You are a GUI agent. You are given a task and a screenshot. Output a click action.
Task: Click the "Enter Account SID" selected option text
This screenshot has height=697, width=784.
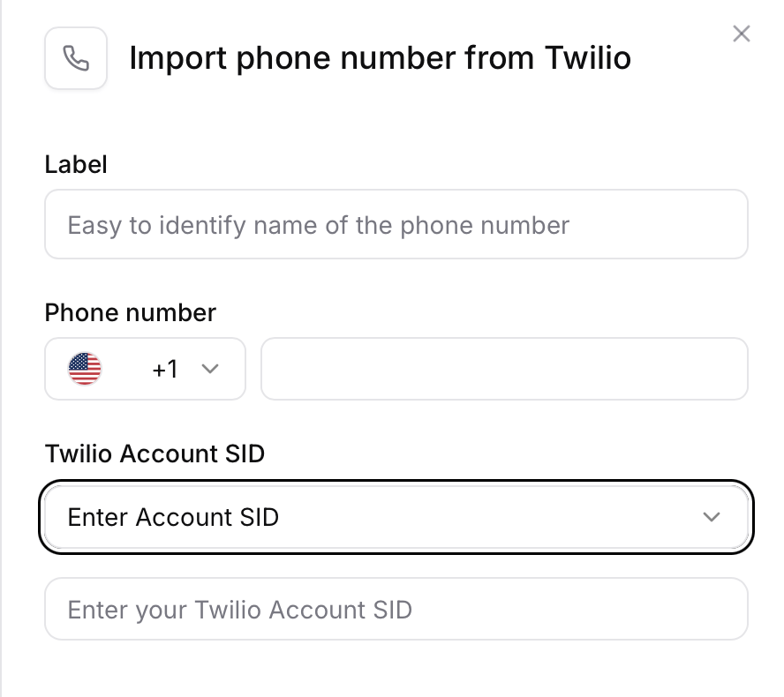pos(173,517)
